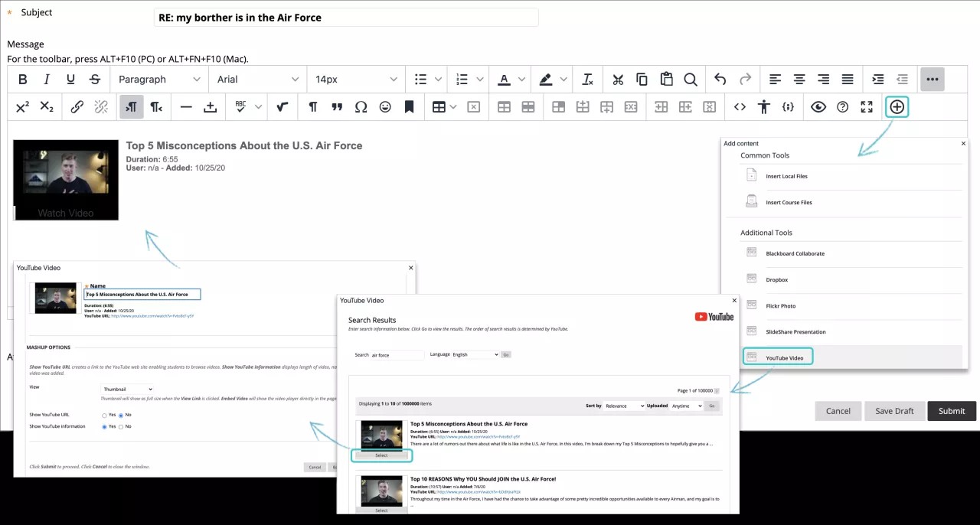Open the Arial font family dropdown

(257, 79)
